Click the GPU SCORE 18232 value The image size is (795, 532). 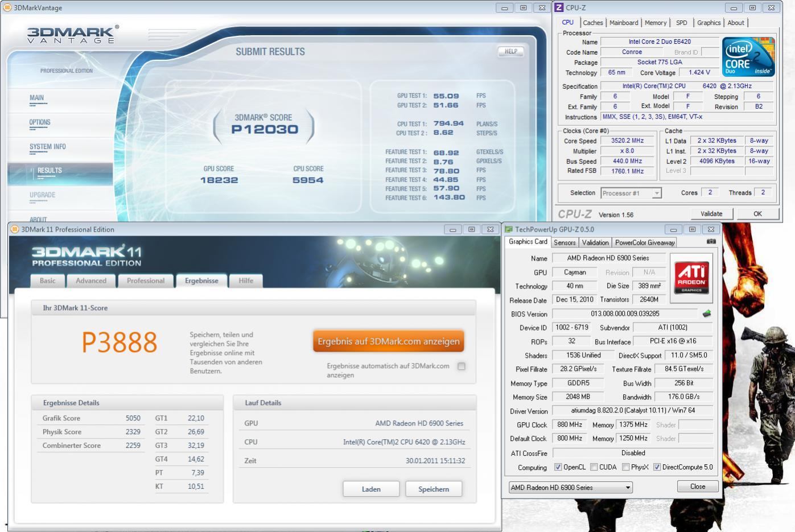pyautogui.click(x=219, y=180)
